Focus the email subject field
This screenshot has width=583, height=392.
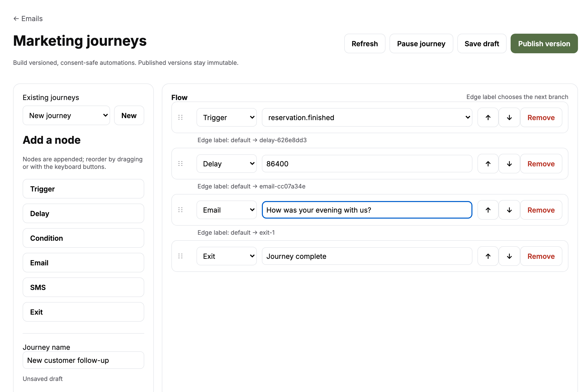[367, 210]
